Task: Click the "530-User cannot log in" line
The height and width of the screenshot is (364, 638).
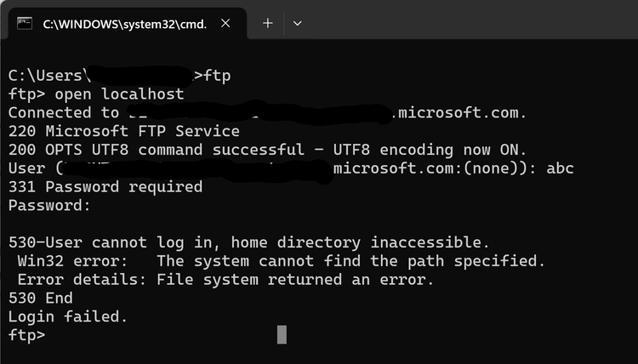Action: click(x=248, y=242)
